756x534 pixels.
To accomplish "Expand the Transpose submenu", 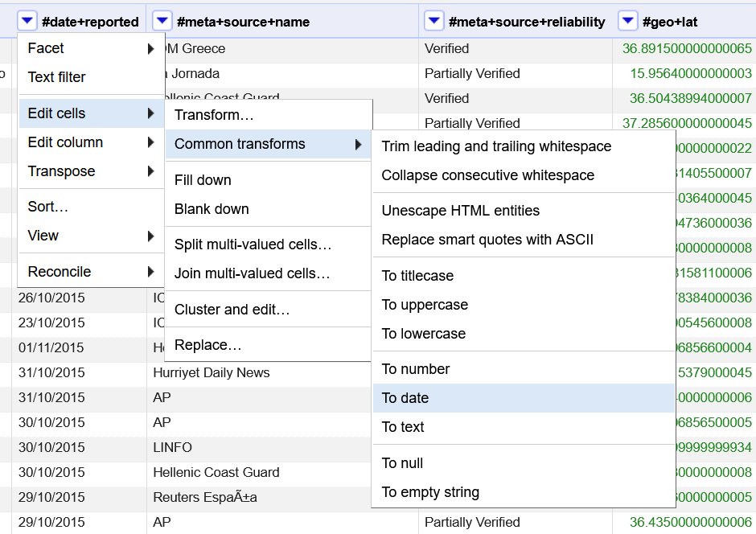I will (60, 171).
